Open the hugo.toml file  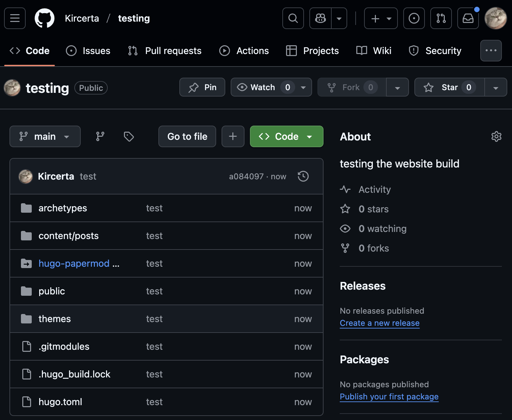pos(60,402)
